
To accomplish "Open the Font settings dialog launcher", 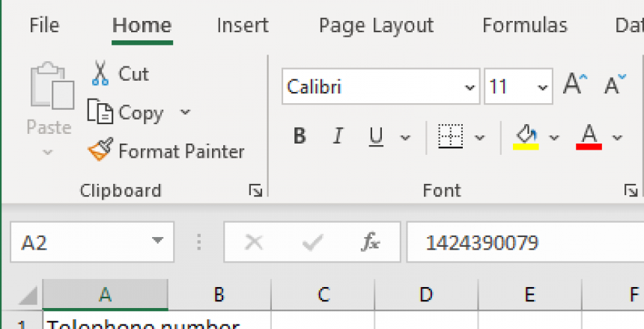I will click(x=631, y=191).
